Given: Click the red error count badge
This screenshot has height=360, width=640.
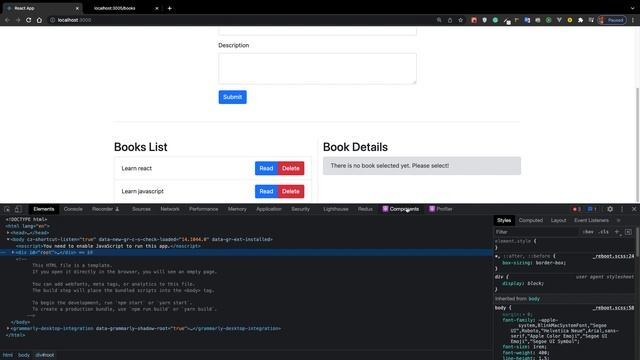Looking at the screenshot, I should (x=576, y=209).
